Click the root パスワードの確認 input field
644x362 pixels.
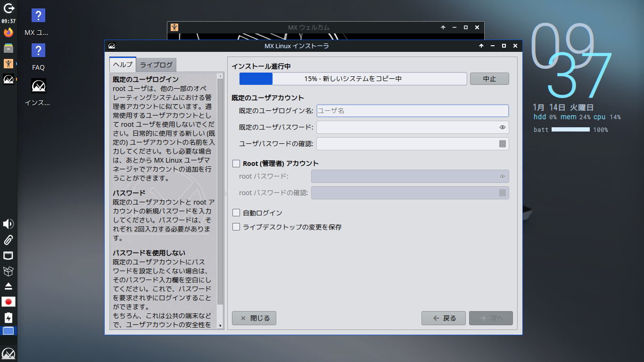(x=410, y=193)
